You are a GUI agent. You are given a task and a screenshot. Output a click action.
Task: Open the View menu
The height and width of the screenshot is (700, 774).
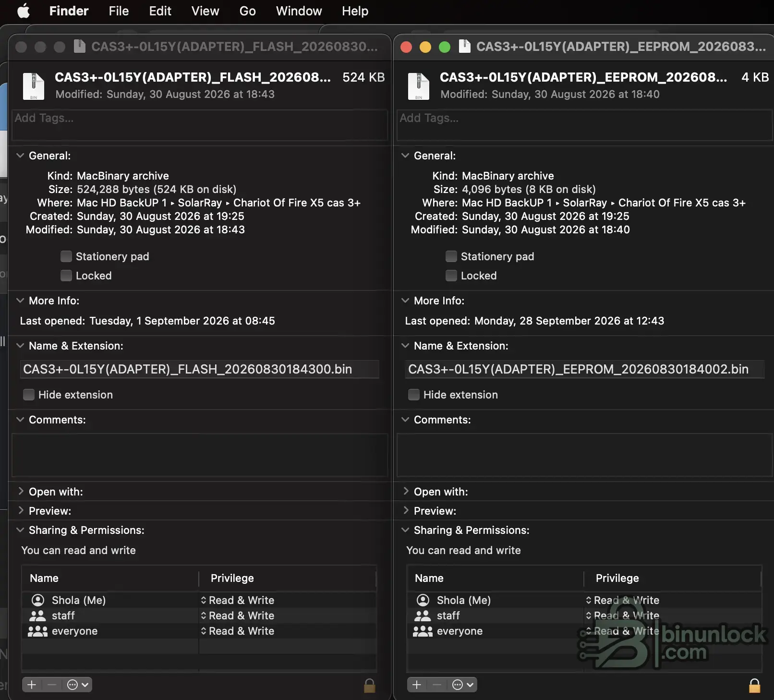click(205, 11)
